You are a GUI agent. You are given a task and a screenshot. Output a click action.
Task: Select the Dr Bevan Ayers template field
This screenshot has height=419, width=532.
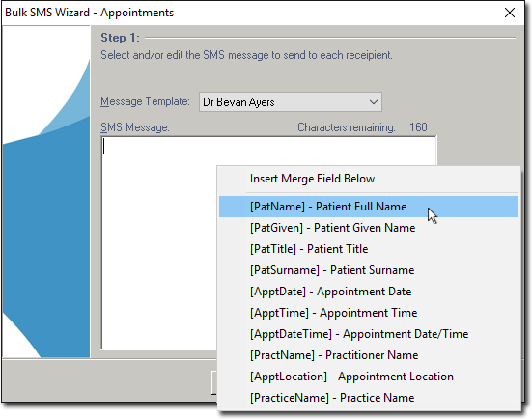click(290, 102)
